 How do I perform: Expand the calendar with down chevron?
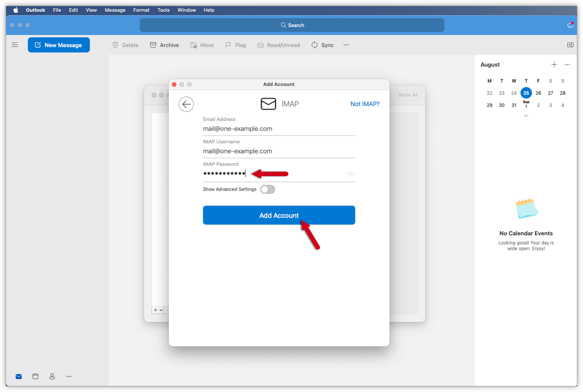(526, 116)
